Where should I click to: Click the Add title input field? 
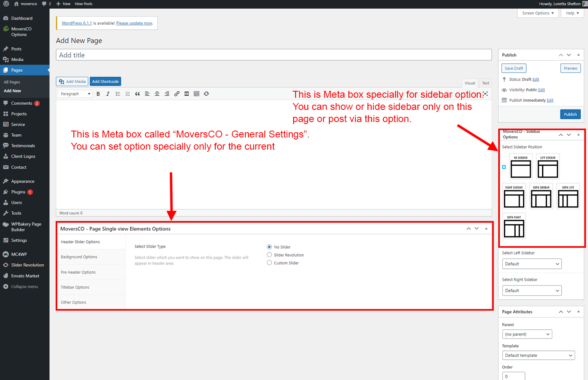[x=274, y=55]
